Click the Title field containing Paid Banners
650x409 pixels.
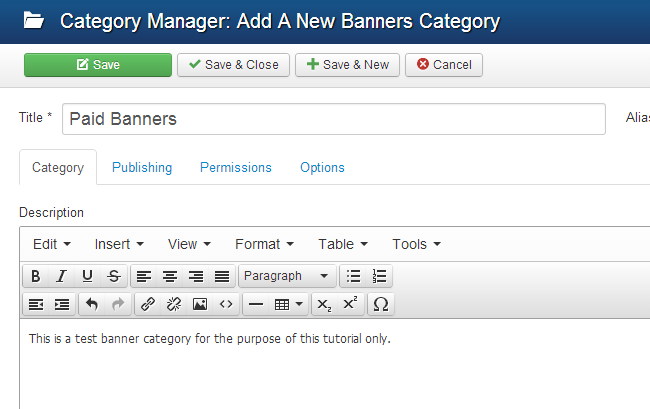pyautogui.click(x=334, y=119)
